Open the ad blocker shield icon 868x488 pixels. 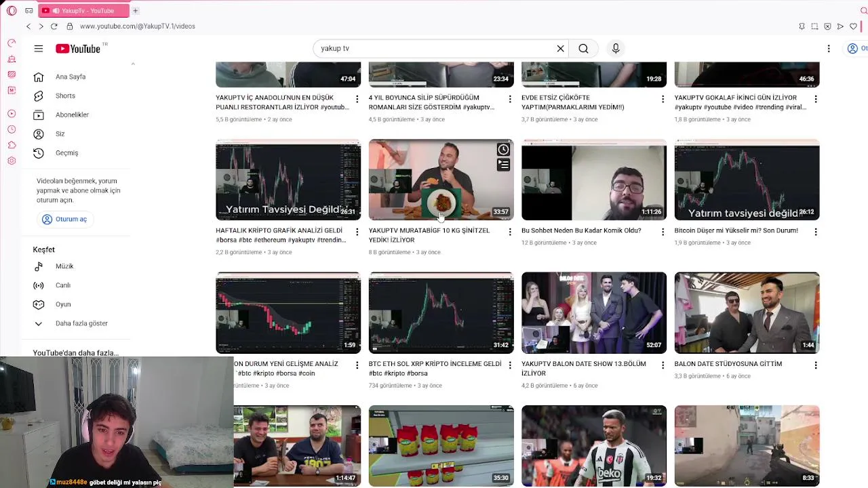(827, 26)
